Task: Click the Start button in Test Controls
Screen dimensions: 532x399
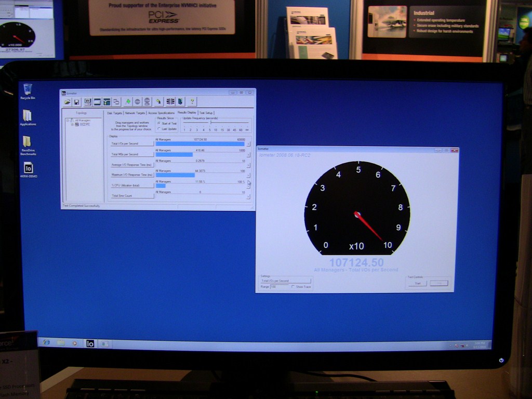Action: (418, 283)
